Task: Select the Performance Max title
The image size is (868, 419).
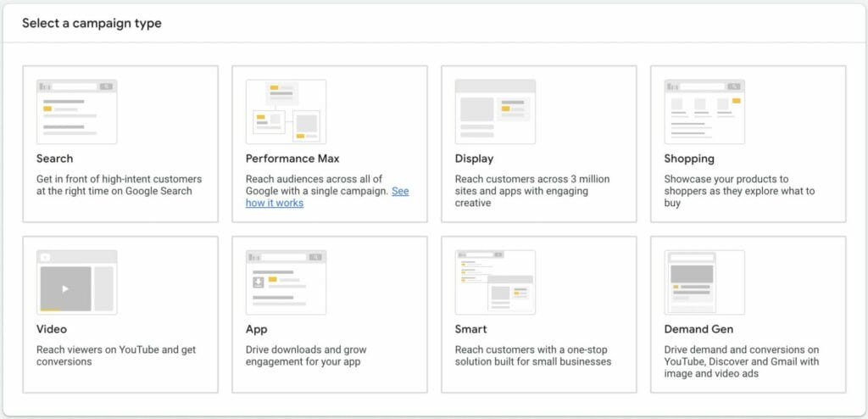Action: [292, 159]
